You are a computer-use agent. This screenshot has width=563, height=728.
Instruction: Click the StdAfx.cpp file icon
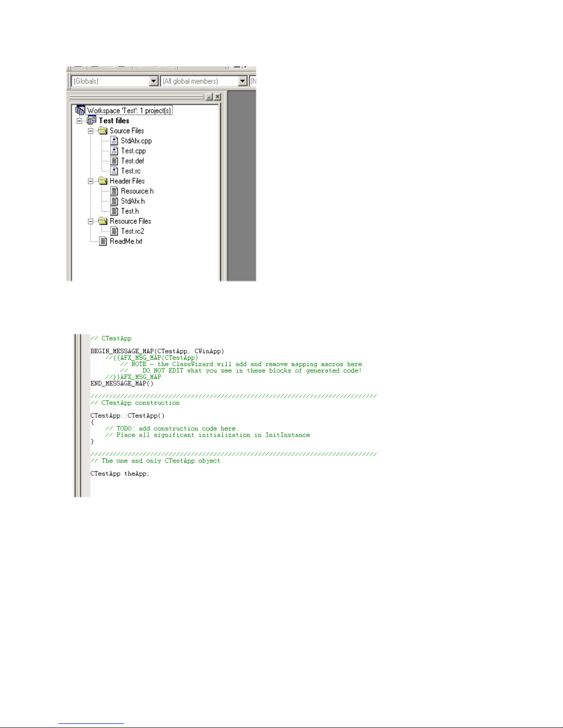114,141
